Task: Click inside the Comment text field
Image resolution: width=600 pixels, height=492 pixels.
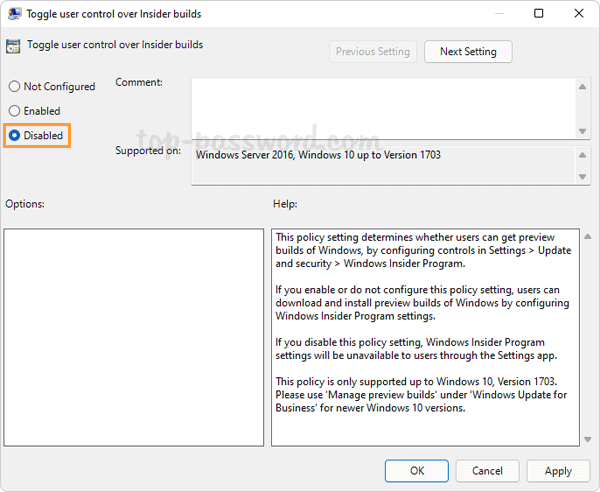Action: [382, 108]
